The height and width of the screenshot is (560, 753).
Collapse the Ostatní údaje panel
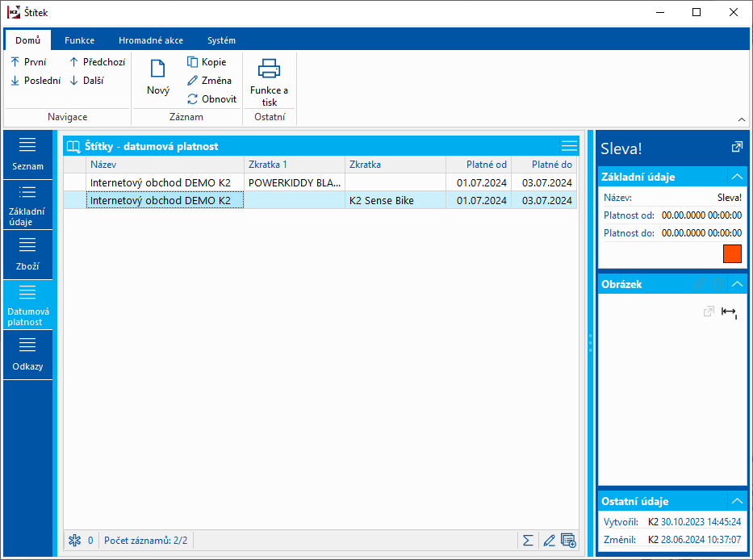coord(736,501)
